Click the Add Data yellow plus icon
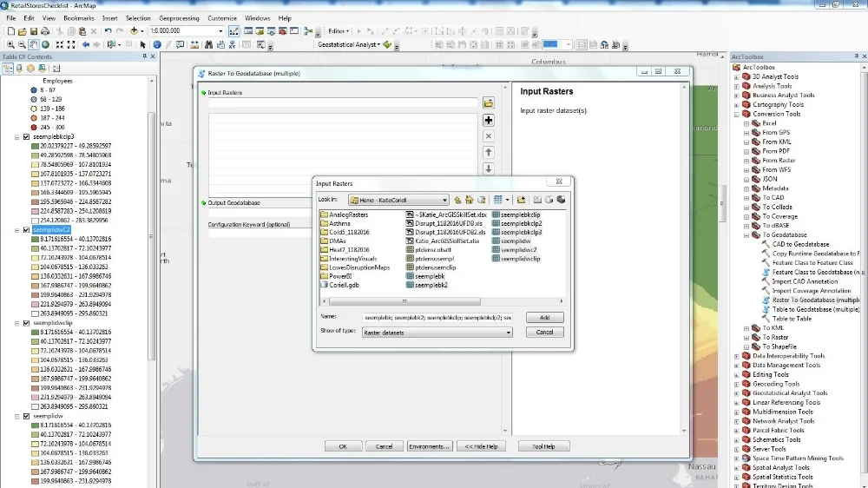Screen dimensions: 868x488 pyautogui.click(x=134, y=31)
